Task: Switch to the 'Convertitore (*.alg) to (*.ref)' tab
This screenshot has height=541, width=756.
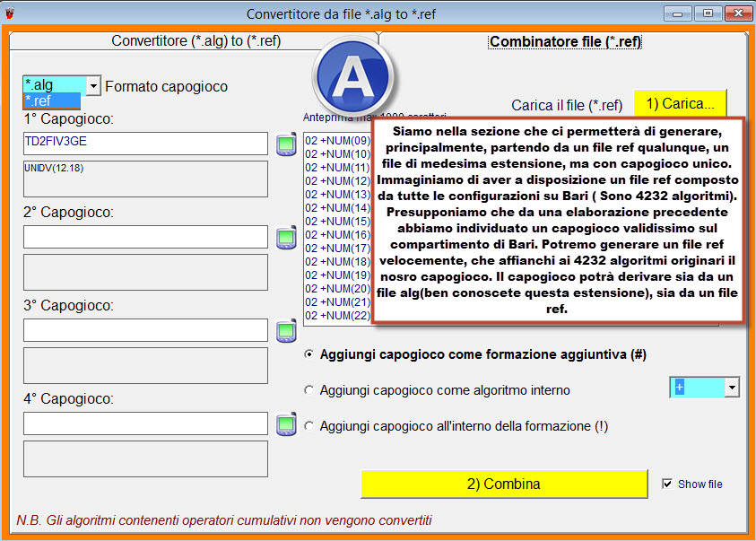Action: pyautogui.click(x=196, y=41)
